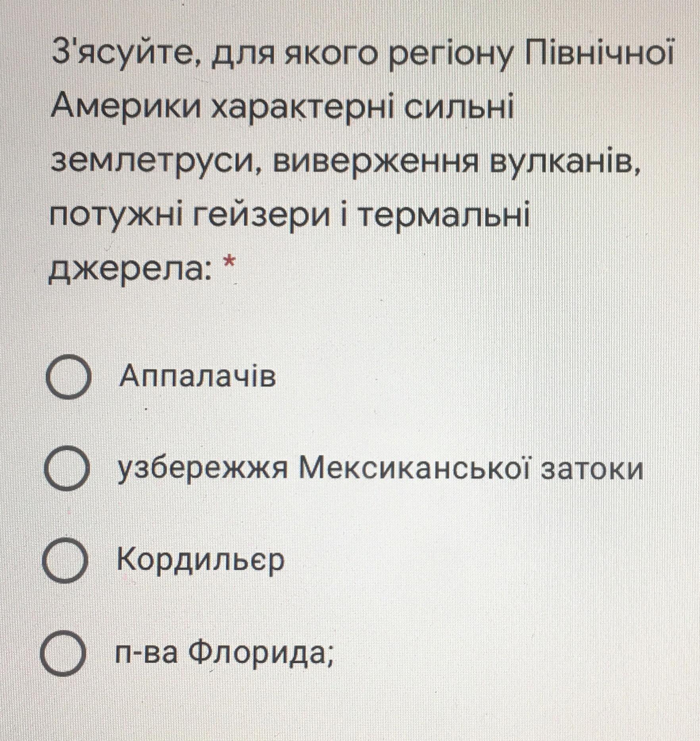Click the п-ва Флорида answer text
The height and width of the screenshot is (741, 700).
(x=224, y=653)
